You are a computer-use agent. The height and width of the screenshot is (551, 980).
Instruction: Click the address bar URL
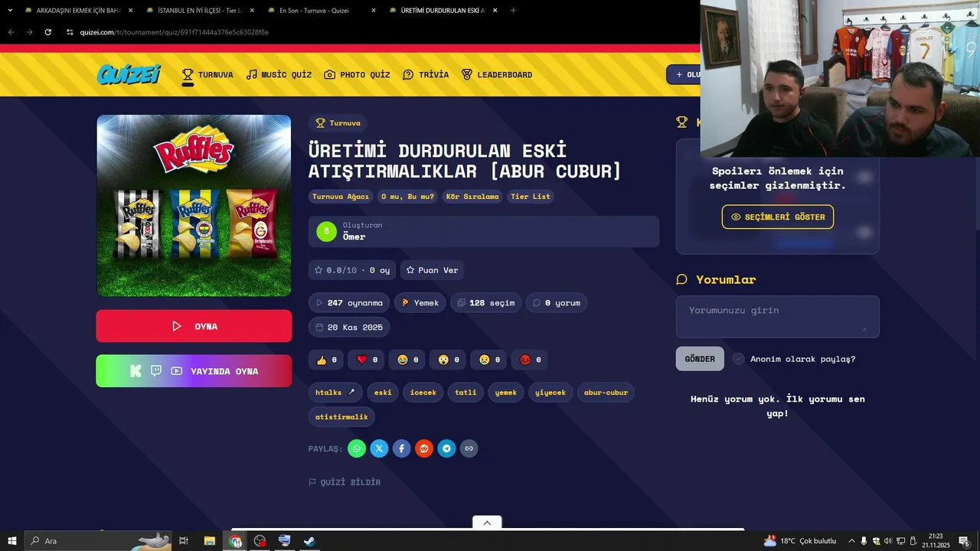(174, 32)
